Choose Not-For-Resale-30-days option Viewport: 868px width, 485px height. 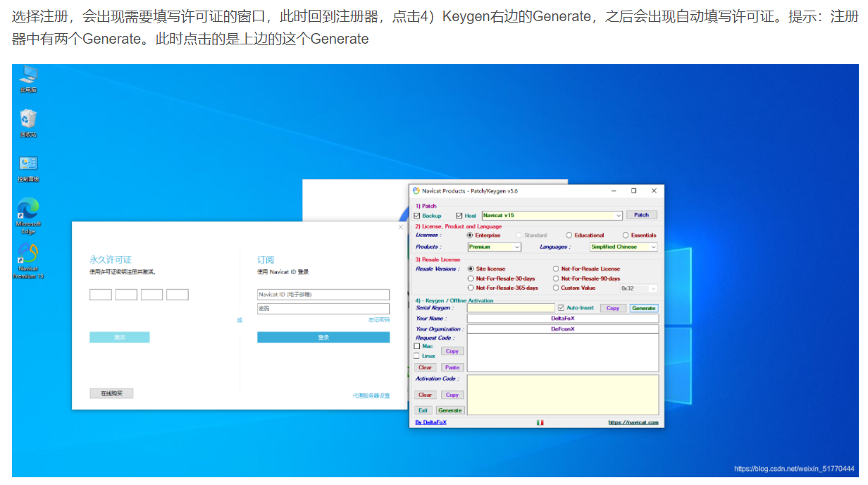tap(471, 278)
